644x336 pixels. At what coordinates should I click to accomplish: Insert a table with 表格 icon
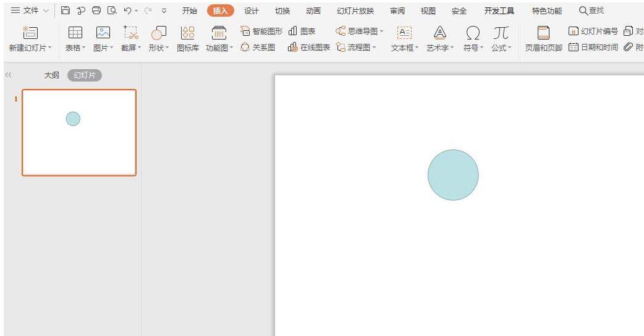pos(75,32)
